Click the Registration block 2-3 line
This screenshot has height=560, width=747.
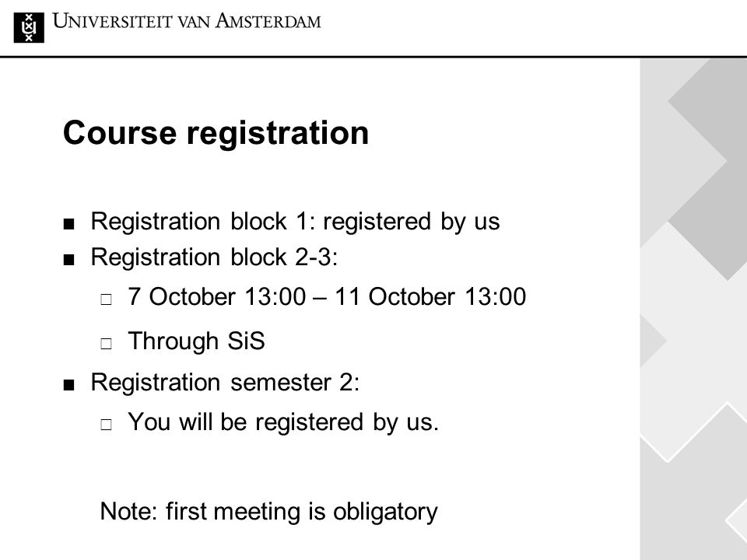(x=215, y=257)
